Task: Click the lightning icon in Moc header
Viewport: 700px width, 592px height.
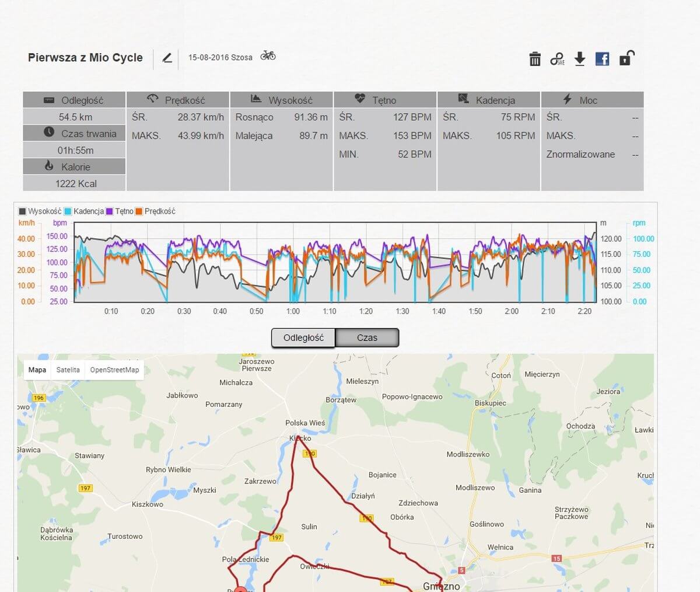Action: (x=567, y=99)
